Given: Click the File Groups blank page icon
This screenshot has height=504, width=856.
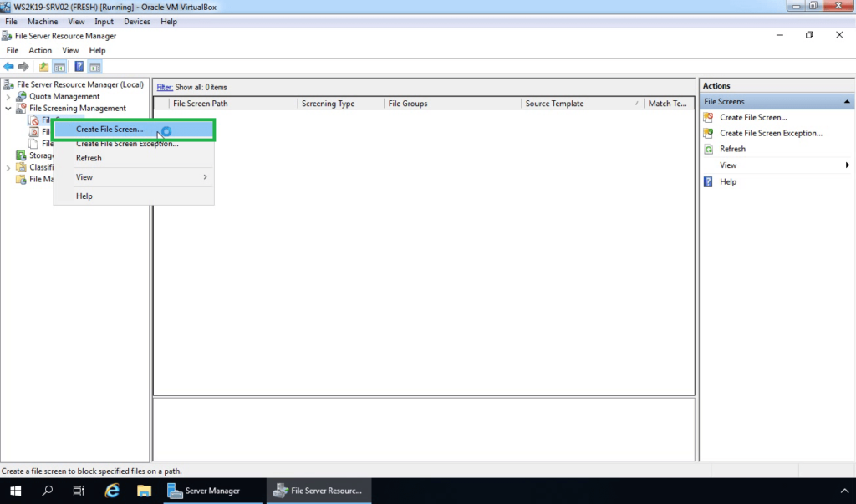Looking at the screenshot, I should pos(33,144).
